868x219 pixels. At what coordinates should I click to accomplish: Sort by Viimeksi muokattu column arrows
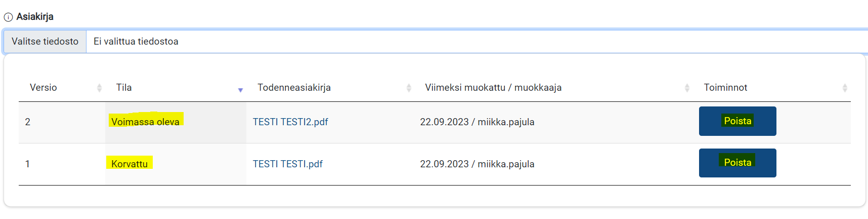pyautogui.click(x=687, y=88)
